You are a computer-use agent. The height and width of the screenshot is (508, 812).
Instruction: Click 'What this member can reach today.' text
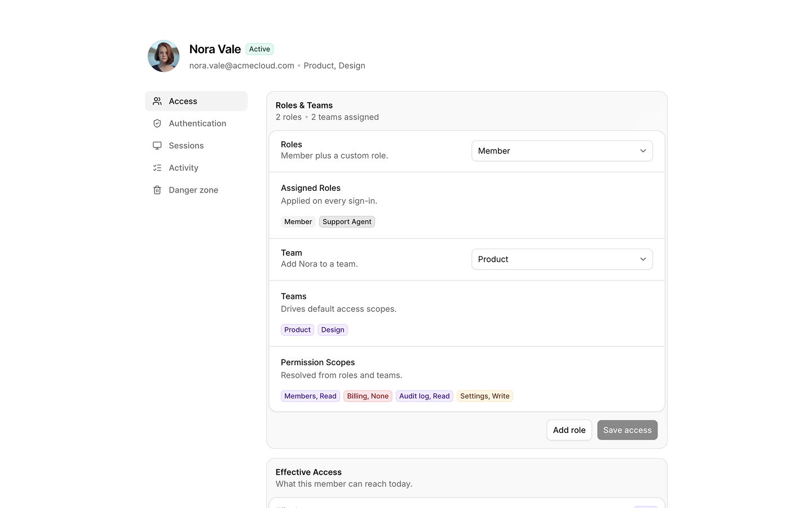pos(343,484)
